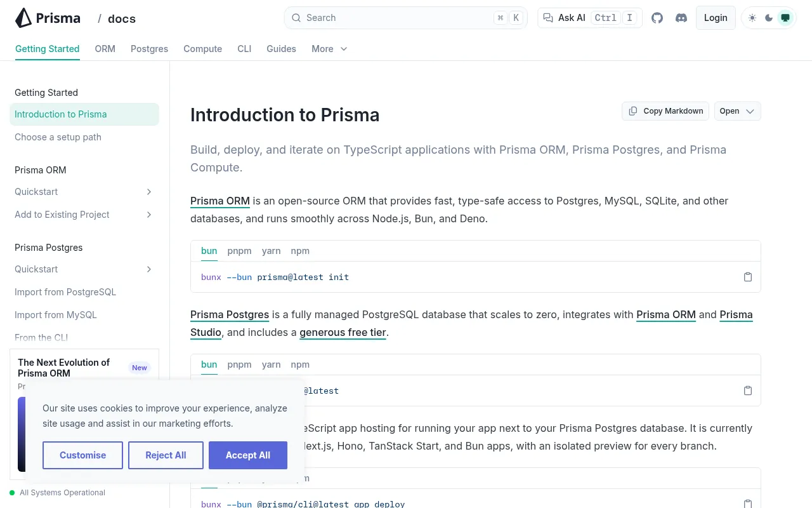Image resolution: width=812 pixels, height=508 pixels.
Task: Open the Postgres tab
Action: pos(150,49)
